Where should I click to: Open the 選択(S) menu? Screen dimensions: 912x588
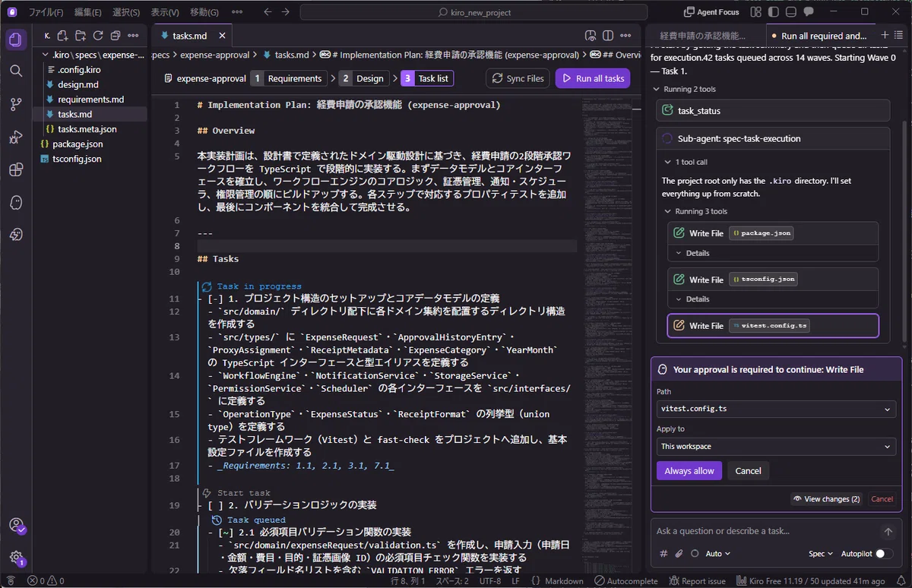tap(126, 12)
